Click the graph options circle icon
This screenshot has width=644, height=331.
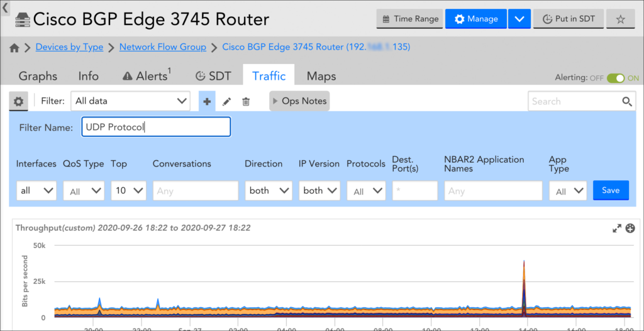630,229
